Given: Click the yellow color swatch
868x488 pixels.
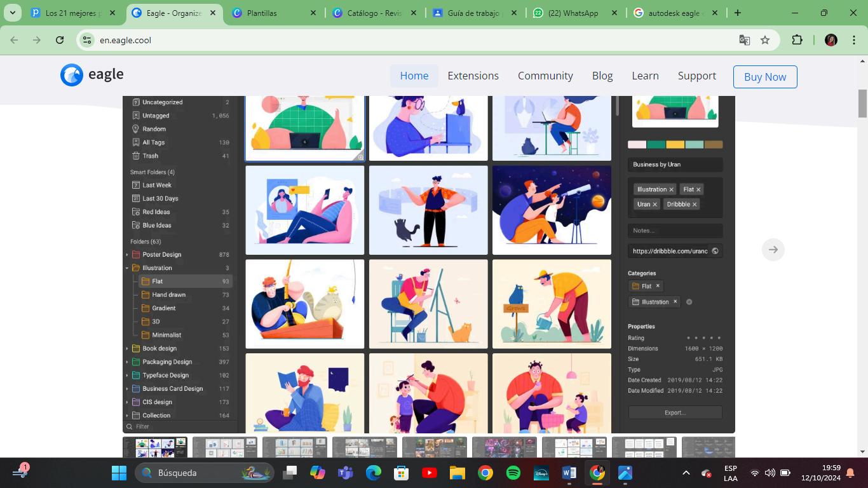Looking at the screenshot, I should click(675, 145).
